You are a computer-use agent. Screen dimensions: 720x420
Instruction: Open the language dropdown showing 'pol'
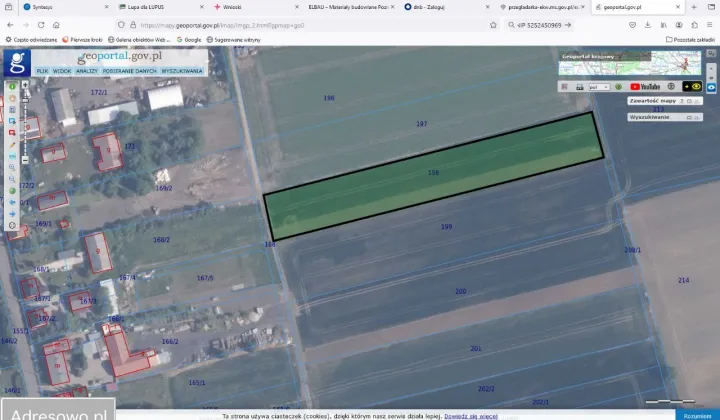click(599, 87)
